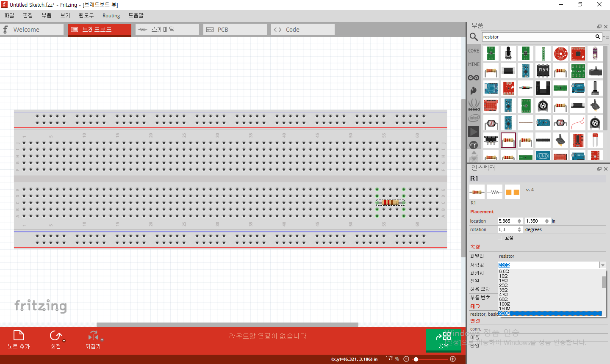Show the schematic symbol image of R1
Screen dimensions: 610x364
click(495, 192)
